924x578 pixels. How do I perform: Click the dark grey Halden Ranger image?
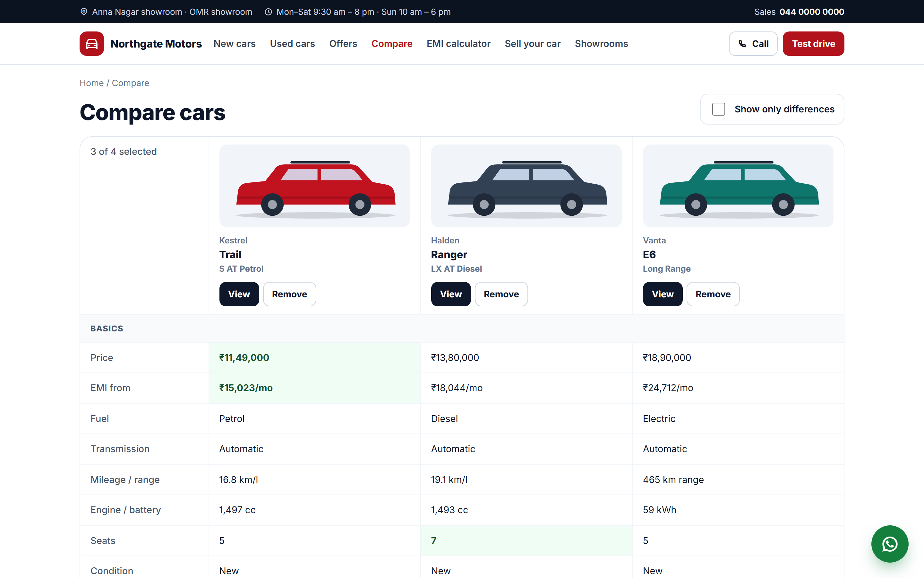tap(526, 186)
